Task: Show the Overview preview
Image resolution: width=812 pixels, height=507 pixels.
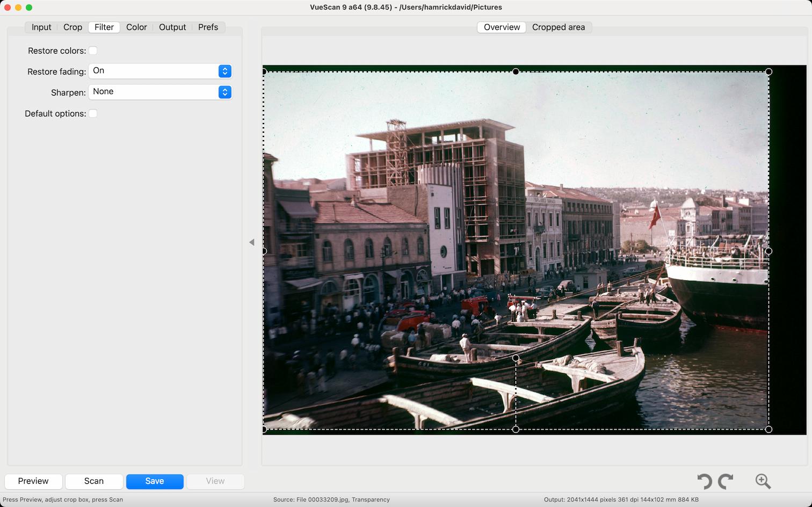Action: [501, 27]
